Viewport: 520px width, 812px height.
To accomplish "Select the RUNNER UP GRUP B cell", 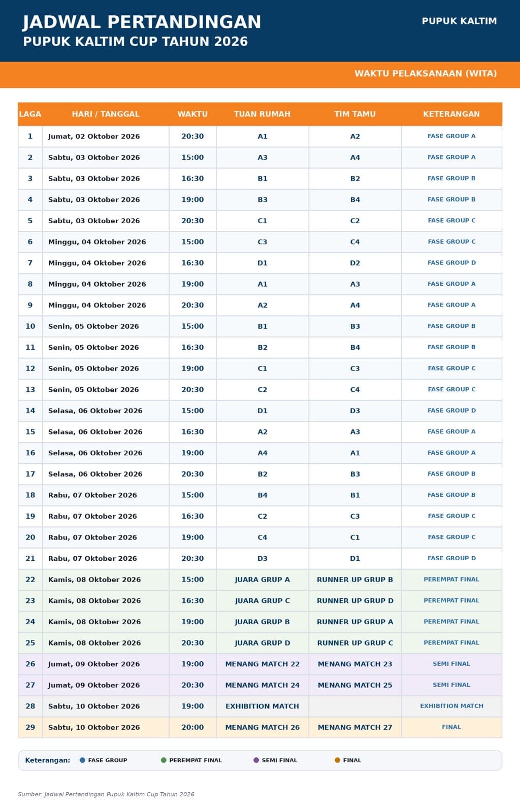I will tap(355, 580).
